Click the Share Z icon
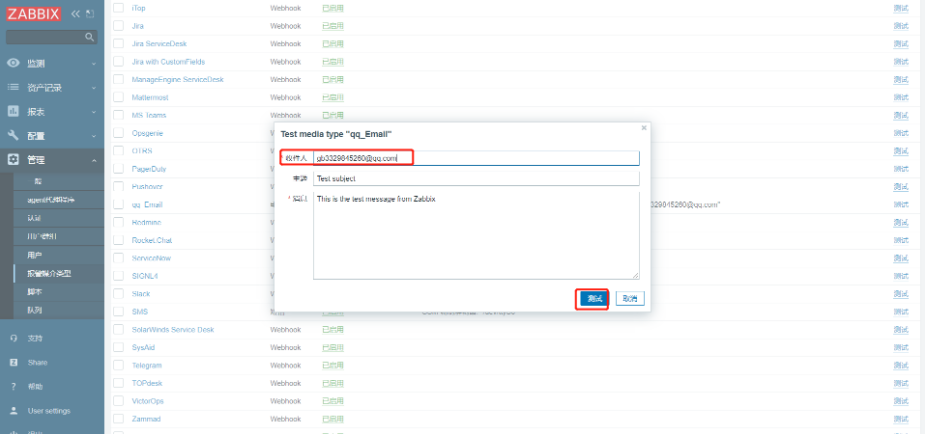925x434 pixels. pyautogui.click(x=14, y=363)
